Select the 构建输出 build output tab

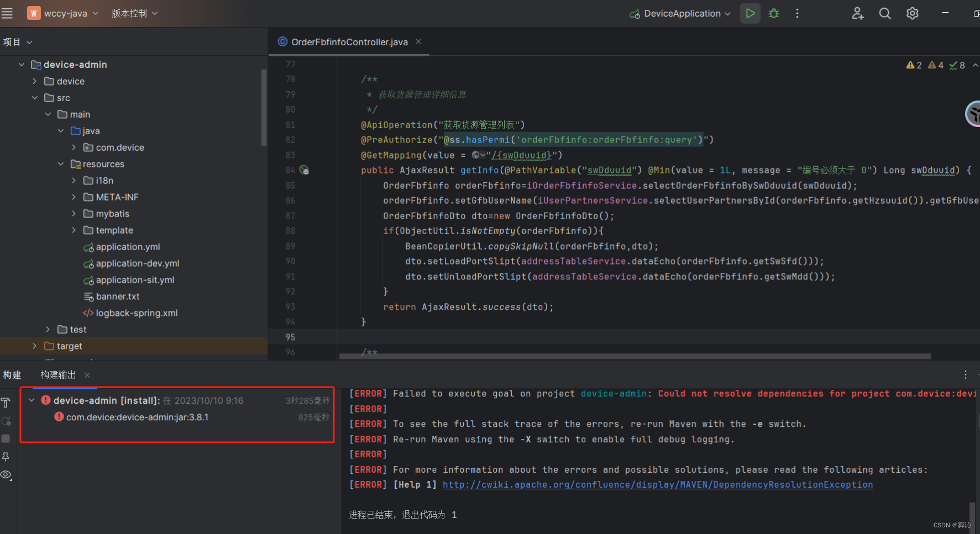pos(58,375)
